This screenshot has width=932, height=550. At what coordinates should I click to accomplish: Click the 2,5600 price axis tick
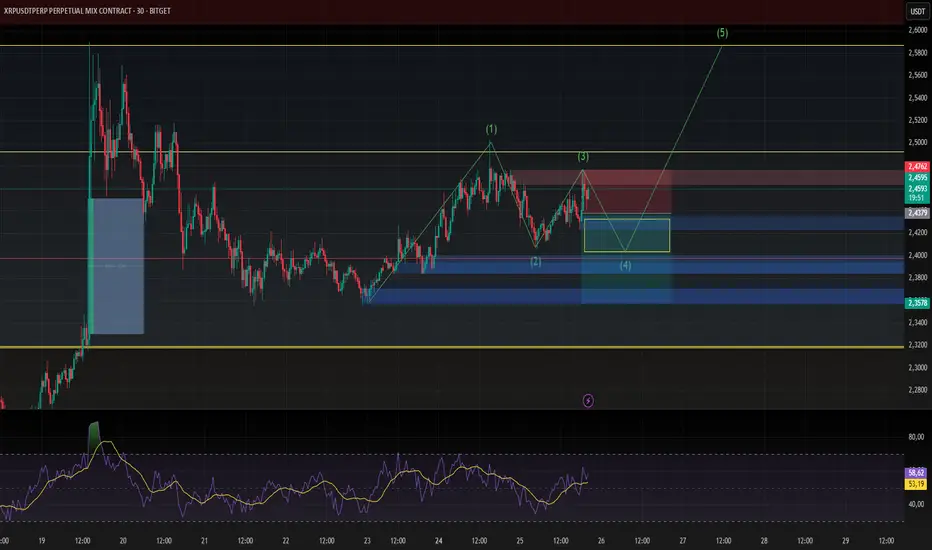click(918, 75)
